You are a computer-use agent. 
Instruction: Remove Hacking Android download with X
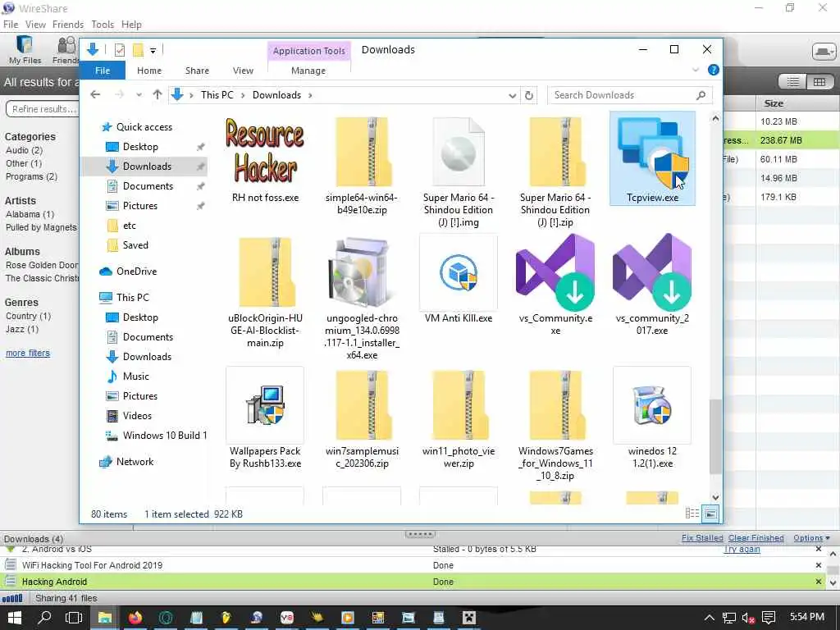818,582
